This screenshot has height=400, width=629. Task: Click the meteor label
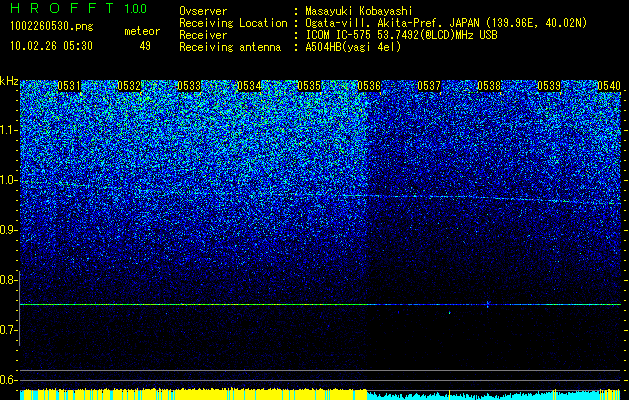(x=142, y=31)
